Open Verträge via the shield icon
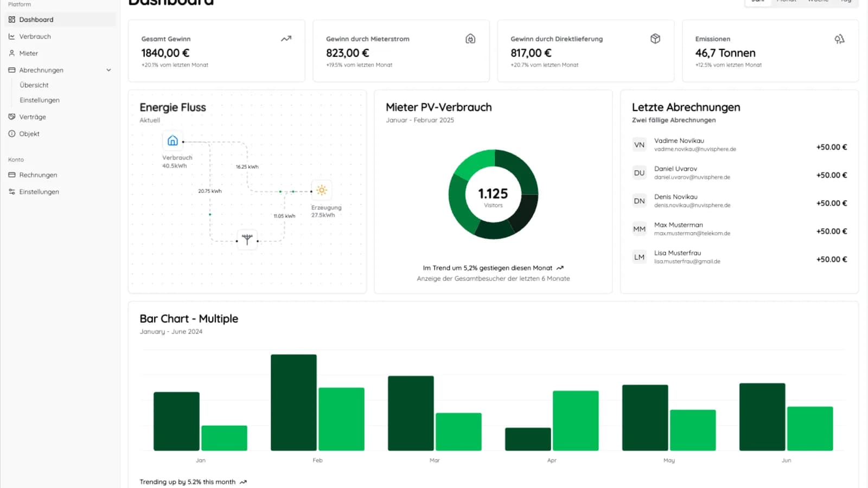The image size is (868, 488). point(12,117)
